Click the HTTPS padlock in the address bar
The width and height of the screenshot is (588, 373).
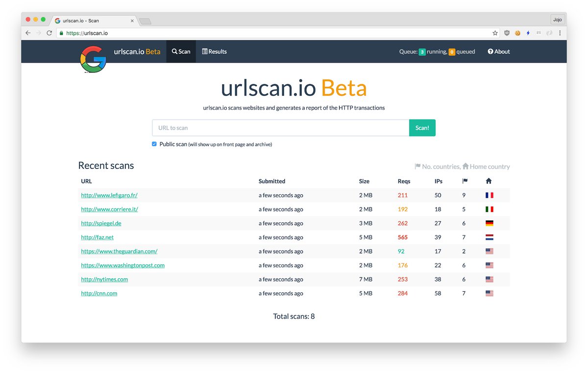pos(62,33)
